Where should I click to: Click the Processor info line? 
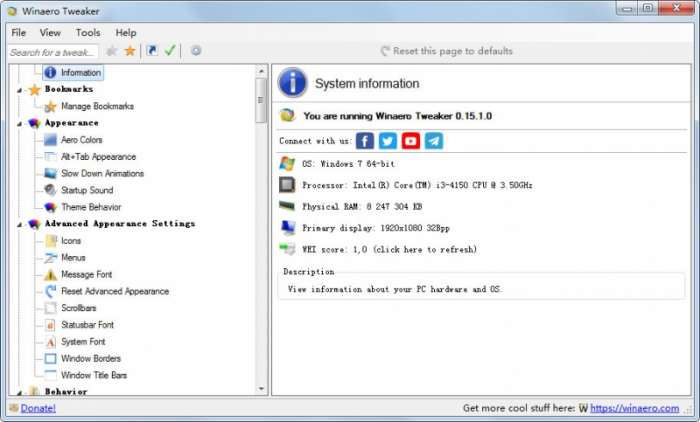[x=417, y=185]
